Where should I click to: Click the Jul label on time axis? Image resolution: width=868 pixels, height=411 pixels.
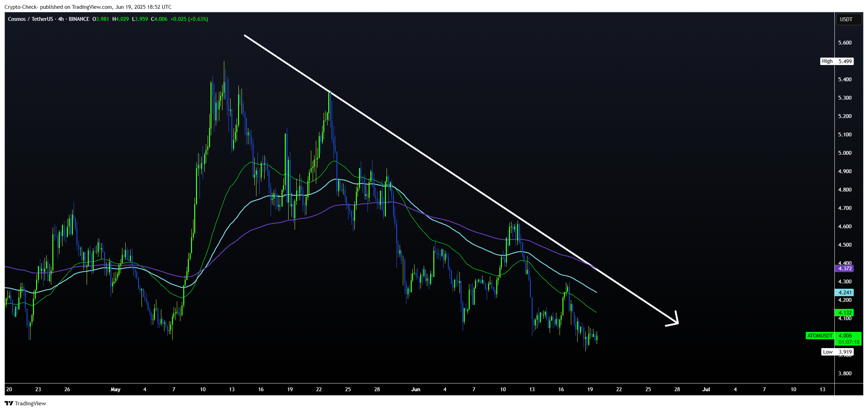click(706, 389)
